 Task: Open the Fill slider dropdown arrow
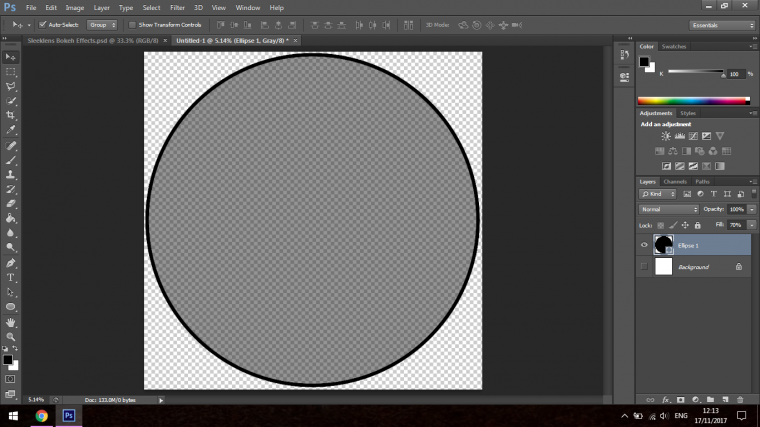[x=752, y=225]
